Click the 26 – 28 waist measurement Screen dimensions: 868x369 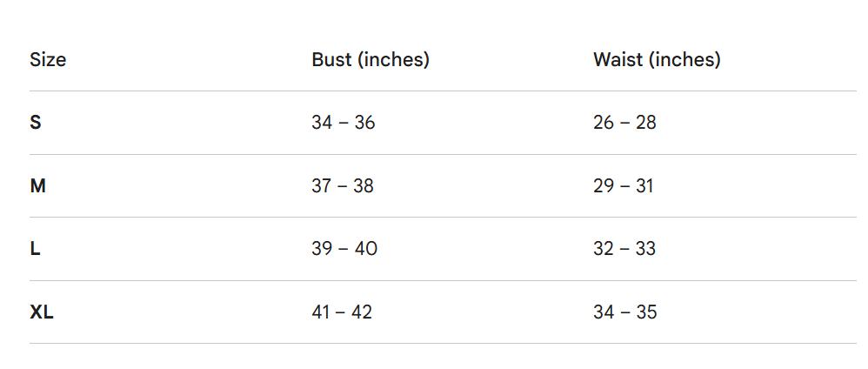tap(624, 123)
